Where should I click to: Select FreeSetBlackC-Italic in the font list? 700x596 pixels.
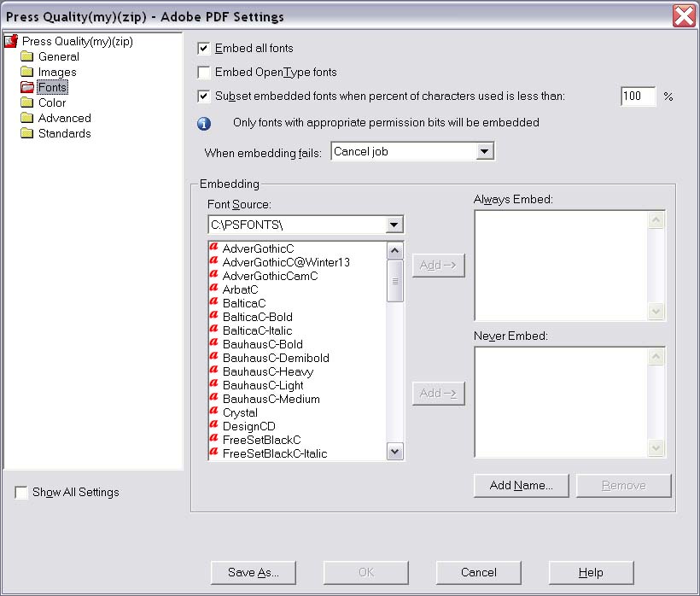pyautogui.click(x=275, y=453)
